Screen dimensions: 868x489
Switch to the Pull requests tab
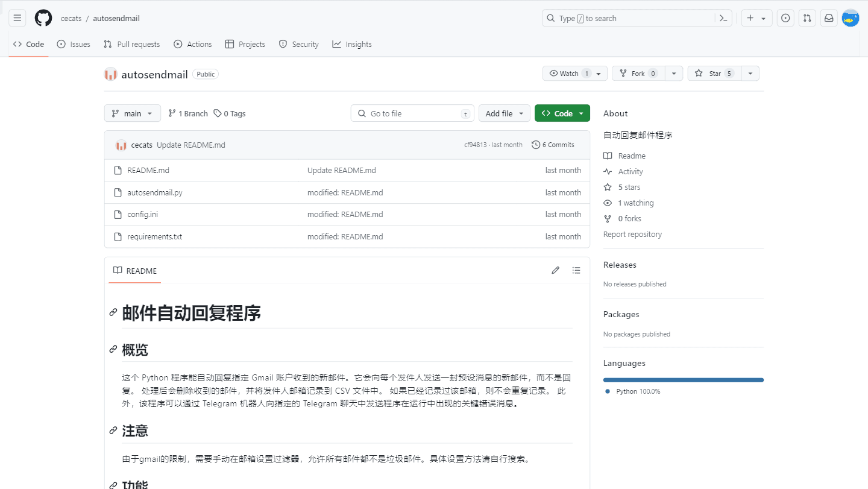[x=131, y=44]
